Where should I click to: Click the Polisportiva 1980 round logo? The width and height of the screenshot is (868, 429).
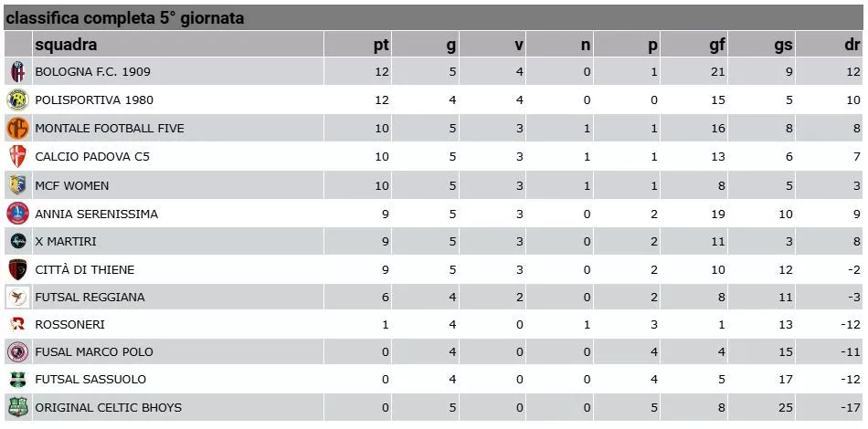click(17, 100)
